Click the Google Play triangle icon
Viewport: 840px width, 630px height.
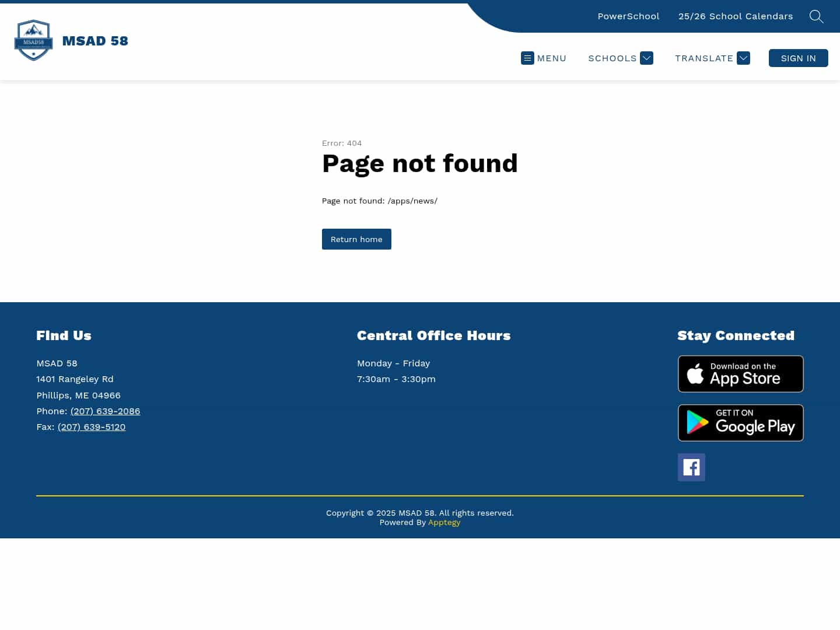(x=698, y=422)
